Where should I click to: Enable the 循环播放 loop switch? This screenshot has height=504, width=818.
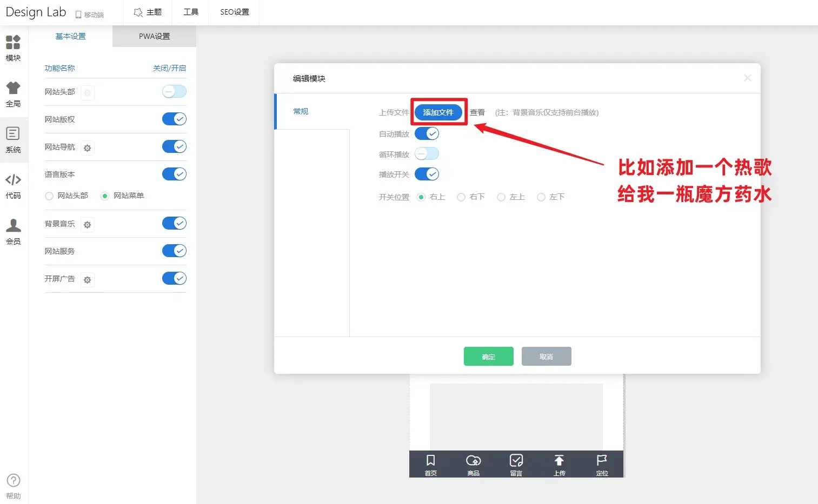[x=427, y=154]
